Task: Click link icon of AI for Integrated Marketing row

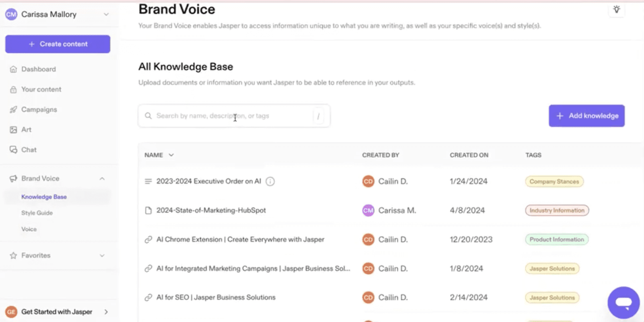Action: 148,268
